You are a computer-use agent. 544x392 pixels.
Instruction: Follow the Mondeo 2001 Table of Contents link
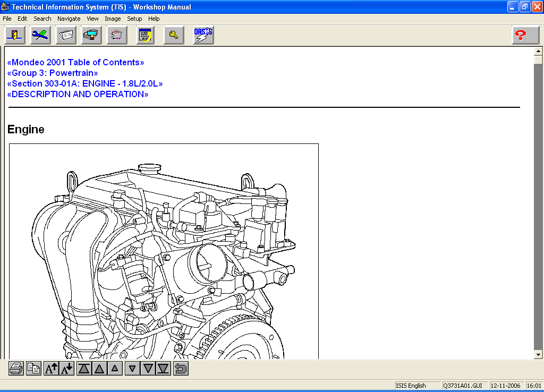(75, 63)
